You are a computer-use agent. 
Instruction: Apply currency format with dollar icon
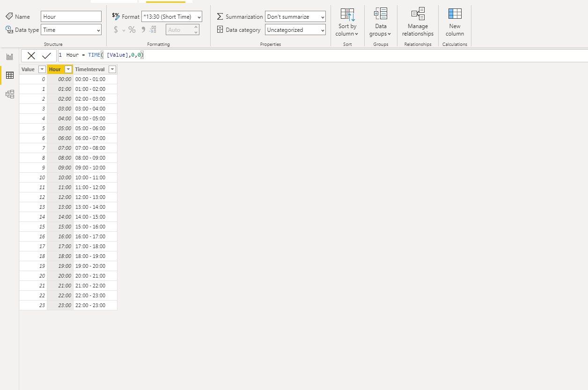pos(116,29)
